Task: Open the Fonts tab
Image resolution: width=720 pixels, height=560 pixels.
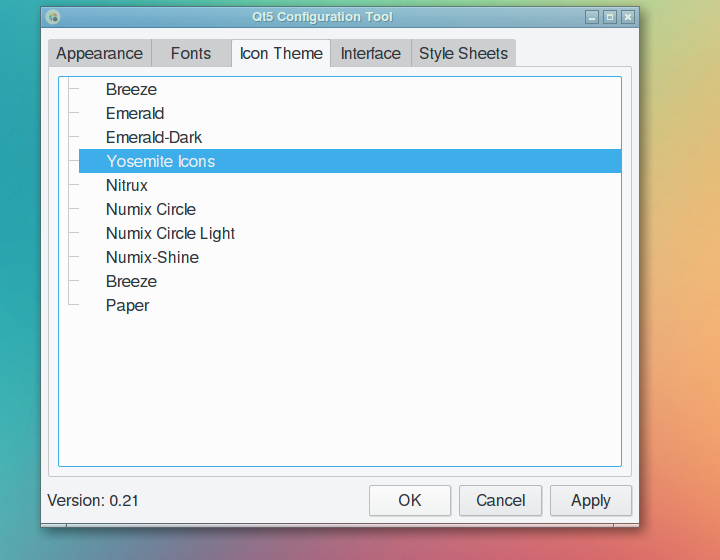Action: click(191, 54)
